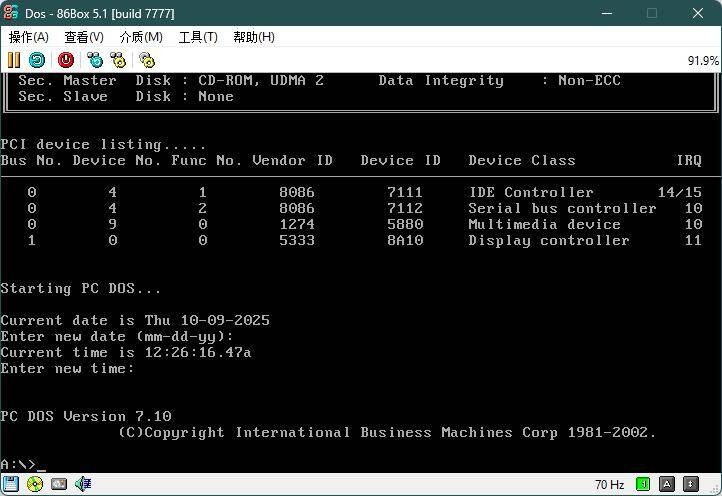
Task: Click the sound speaker status icon
Action: pyautogui.click(x=83, y=484)
